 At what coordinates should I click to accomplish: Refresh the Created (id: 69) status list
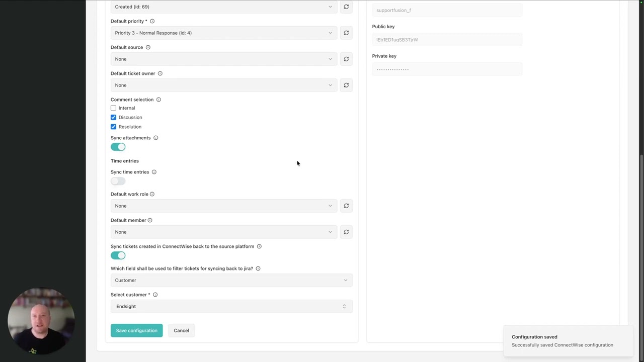(x=346, y=7)
